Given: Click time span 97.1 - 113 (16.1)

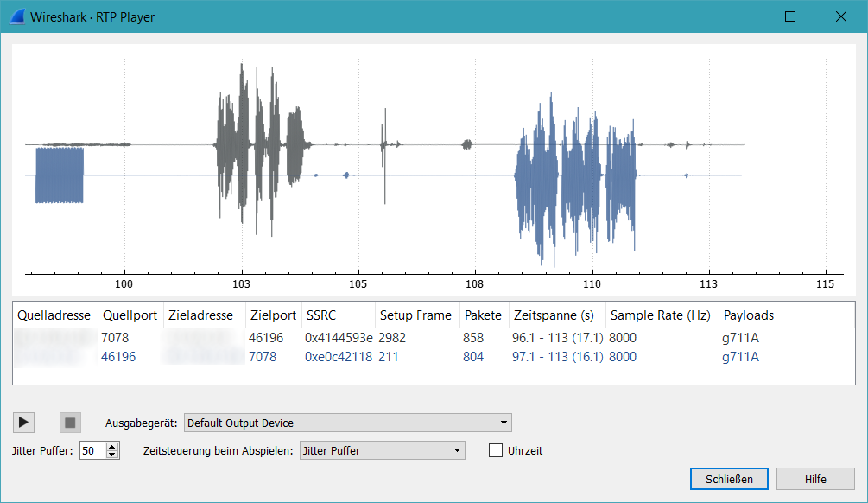Looking at the screenshot, I should 557,357.
